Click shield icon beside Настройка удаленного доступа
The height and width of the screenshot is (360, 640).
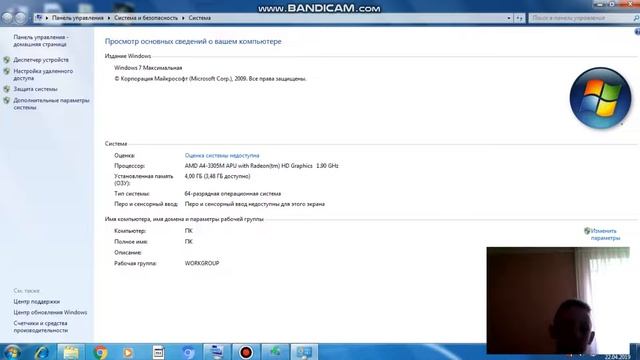coord(7,71)
